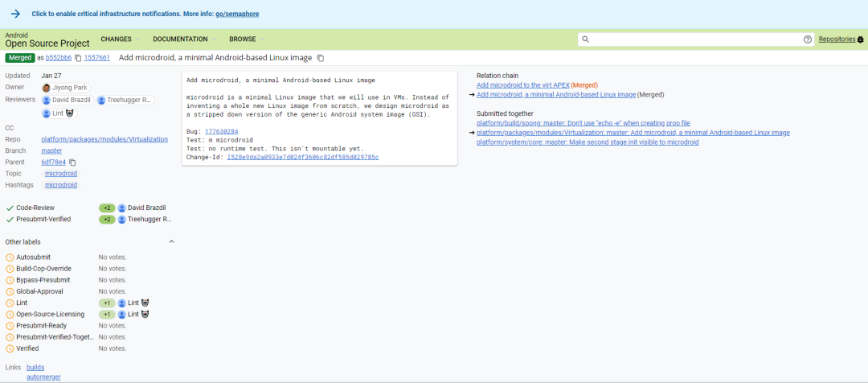The image size is (868, 383).
Task: Copy the b552bb6 commit hash
Action: point(78,58)
